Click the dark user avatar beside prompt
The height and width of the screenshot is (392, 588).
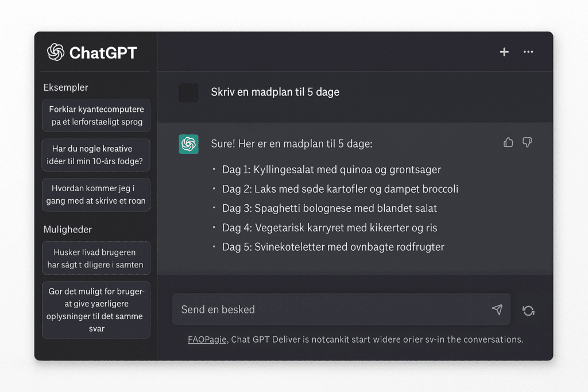(x=188, y=92)
